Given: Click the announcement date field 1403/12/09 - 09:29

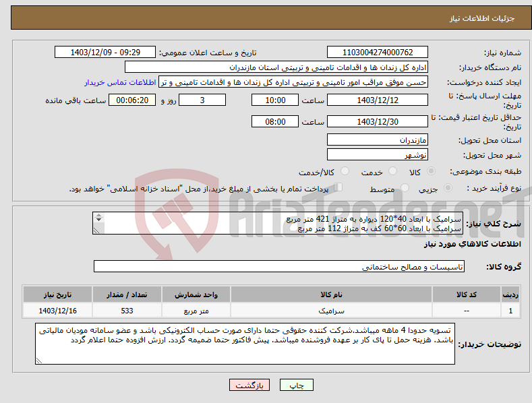Looking at the screenshot, I should 105,53.
